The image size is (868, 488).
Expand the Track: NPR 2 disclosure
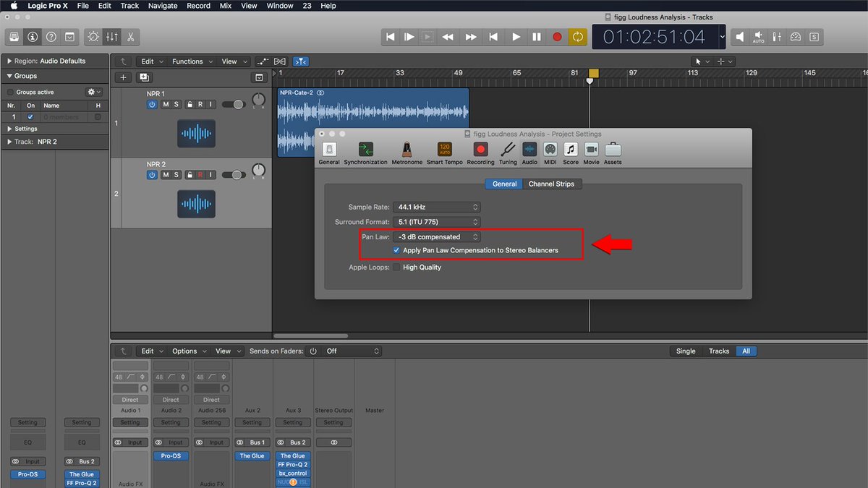(x=9, y=142)
